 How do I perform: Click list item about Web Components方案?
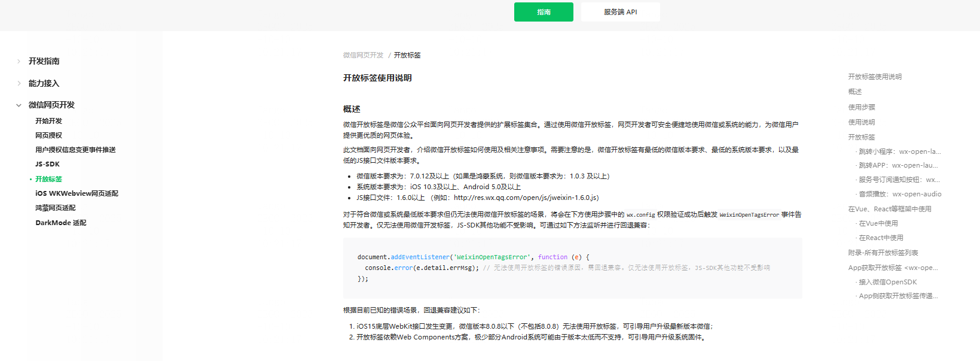(x=532, y=337)
